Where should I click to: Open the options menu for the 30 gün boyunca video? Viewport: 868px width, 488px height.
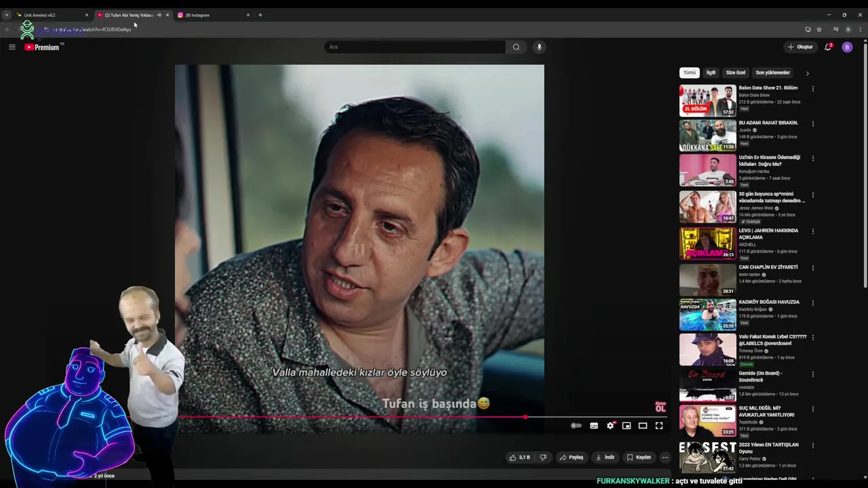pyautogui.click(x=812, y=195)
